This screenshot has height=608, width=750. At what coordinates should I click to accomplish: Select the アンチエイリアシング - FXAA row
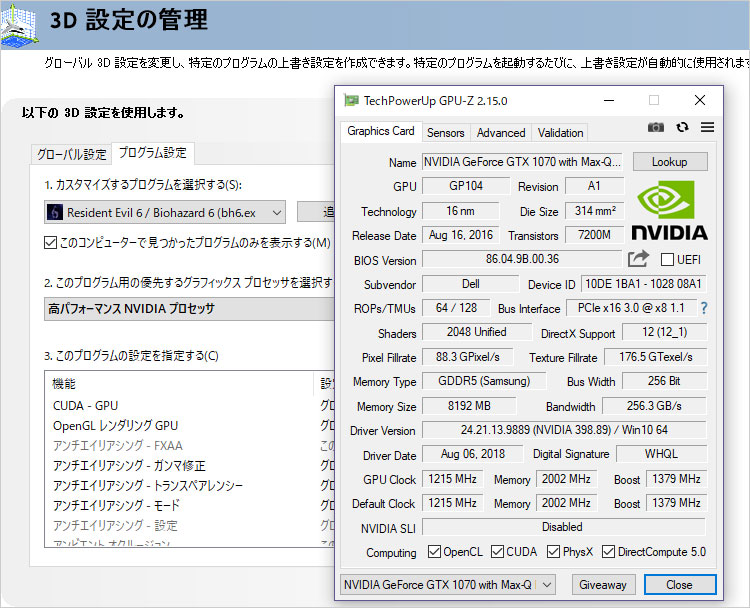(191, 446)
